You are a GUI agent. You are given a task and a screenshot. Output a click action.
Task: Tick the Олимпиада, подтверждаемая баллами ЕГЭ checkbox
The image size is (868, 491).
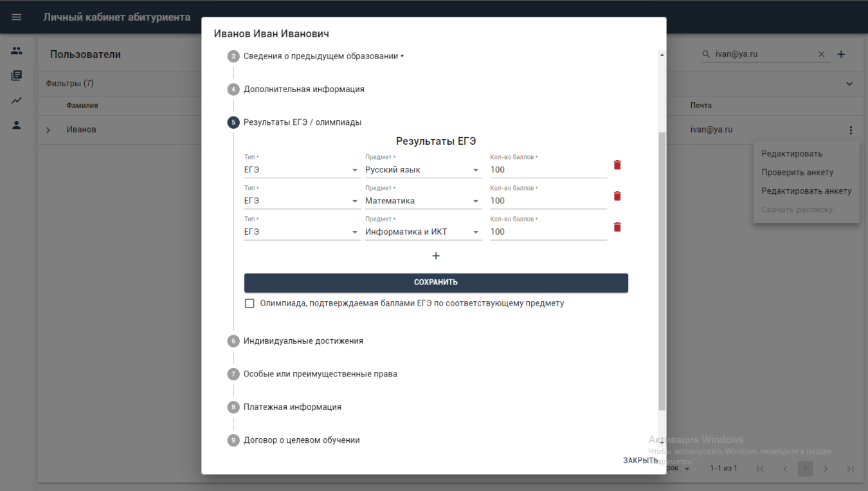pyautogui.click(x=249, y=303)
